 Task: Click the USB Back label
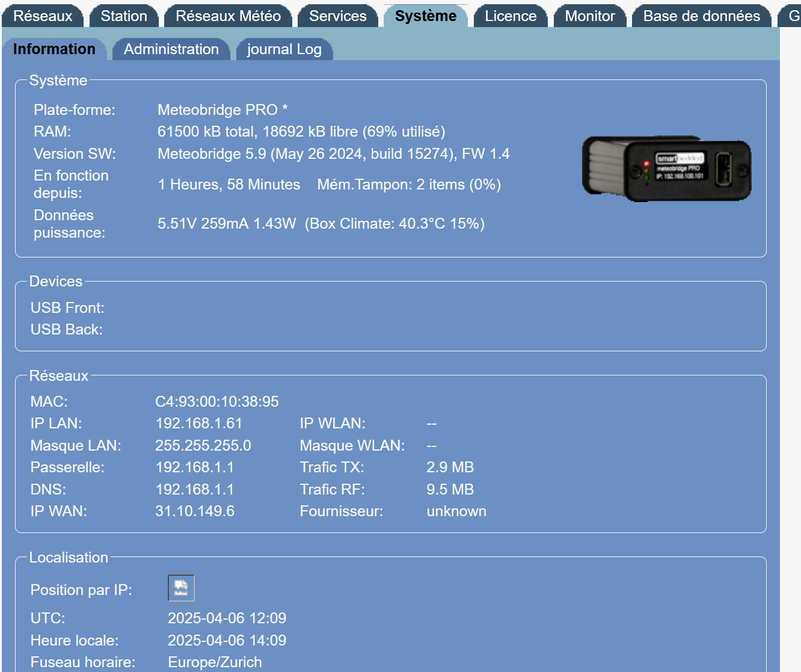(67, 330)
